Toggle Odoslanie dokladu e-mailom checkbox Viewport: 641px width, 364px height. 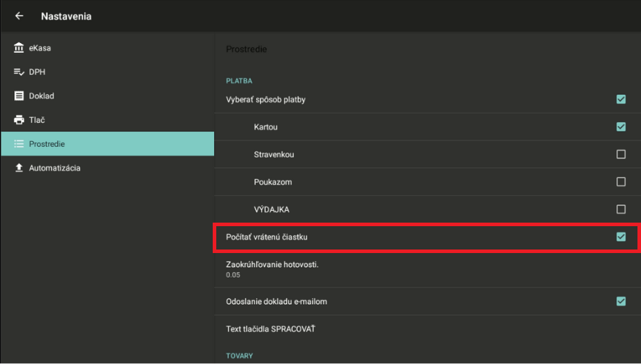pyautogui.click(x=621, y=301)
